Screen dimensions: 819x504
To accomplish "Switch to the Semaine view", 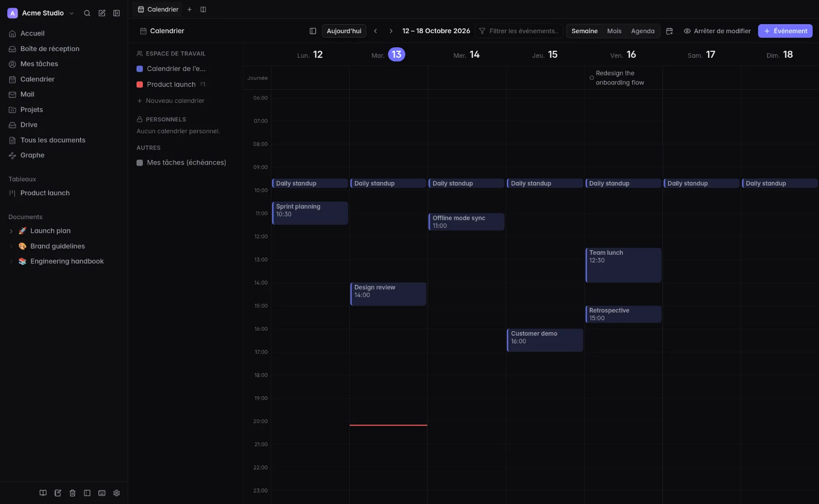I will click(x=584, y=31).
